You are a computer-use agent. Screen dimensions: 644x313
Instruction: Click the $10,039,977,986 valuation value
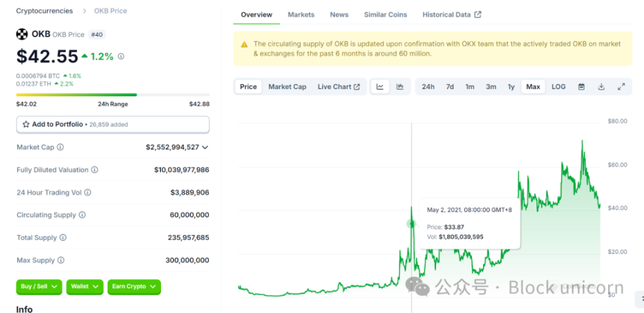182,170
